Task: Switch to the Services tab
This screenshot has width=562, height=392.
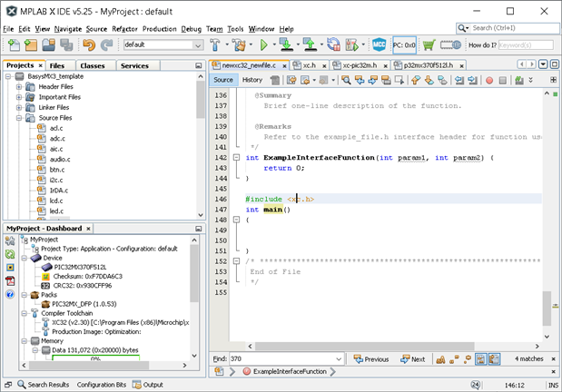Action: pos(134,66)
